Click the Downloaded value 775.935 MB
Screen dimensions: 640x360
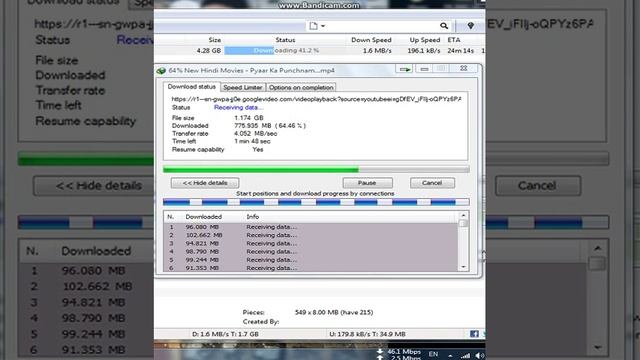pyautogui.click(x=270, y=126)
